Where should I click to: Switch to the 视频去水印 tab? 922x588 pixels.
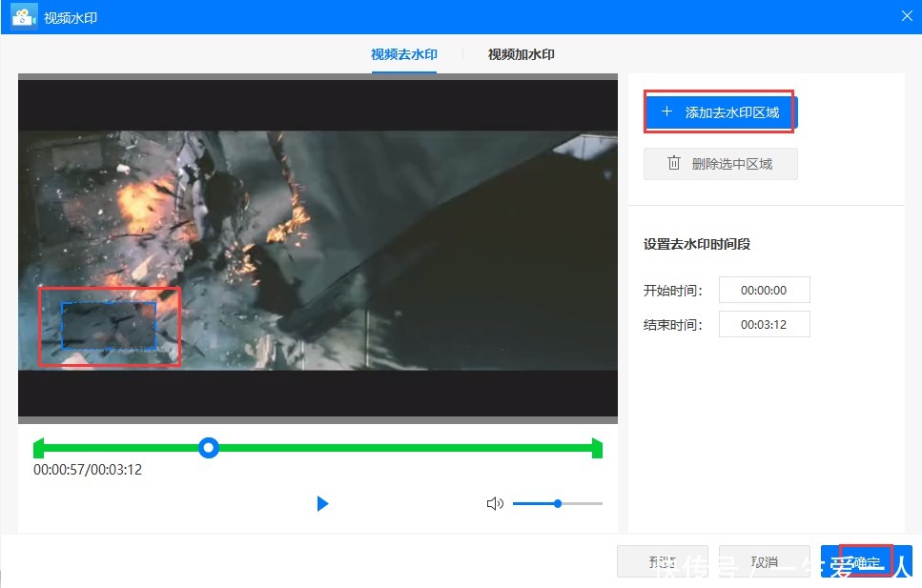404,54
